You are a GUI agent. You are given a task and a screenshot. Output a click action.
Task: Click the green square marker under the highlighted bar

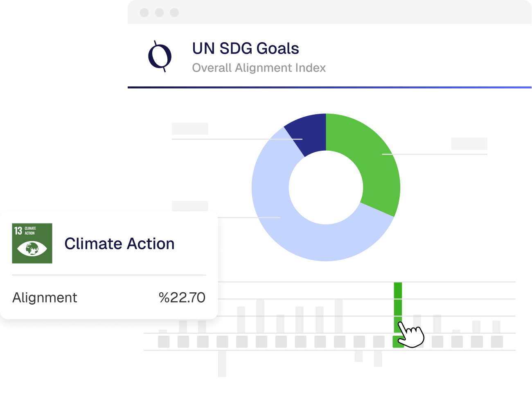point(396,342)
